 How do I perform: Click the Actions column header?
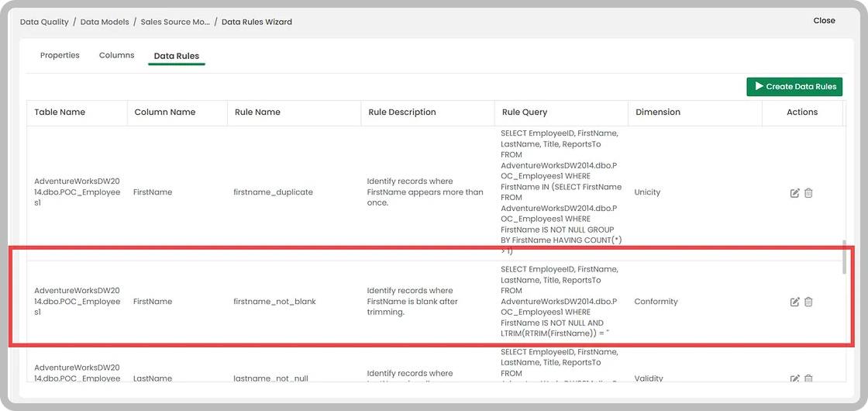(x=802, y=112)
